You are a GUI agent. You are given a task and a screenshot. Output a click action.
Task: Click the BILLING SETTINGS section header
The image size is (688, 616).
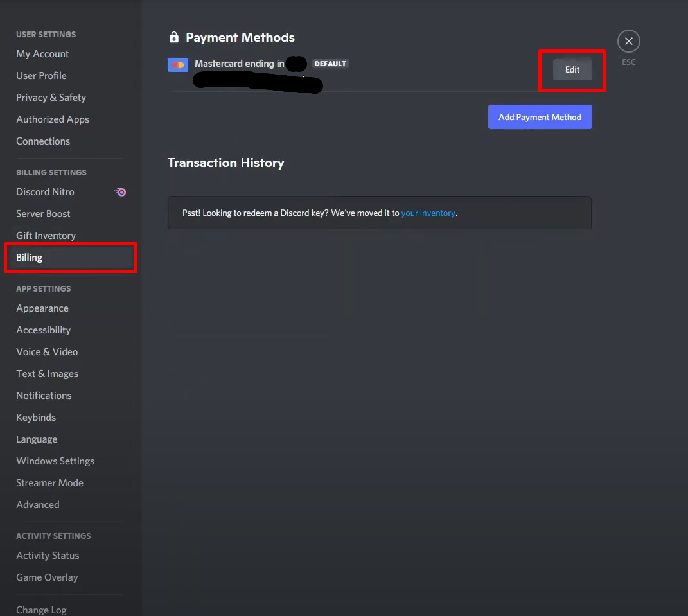[51, 173]
